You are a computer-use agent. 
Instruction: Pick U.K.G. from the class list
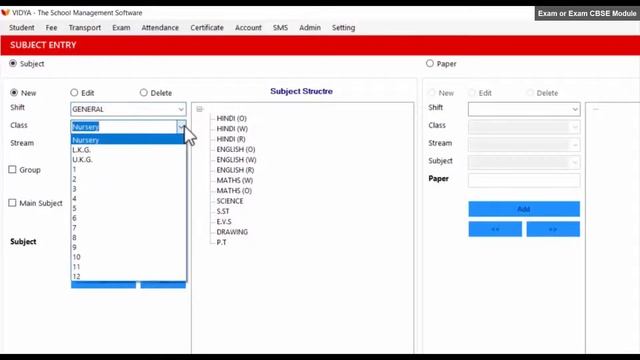[128, 160]
